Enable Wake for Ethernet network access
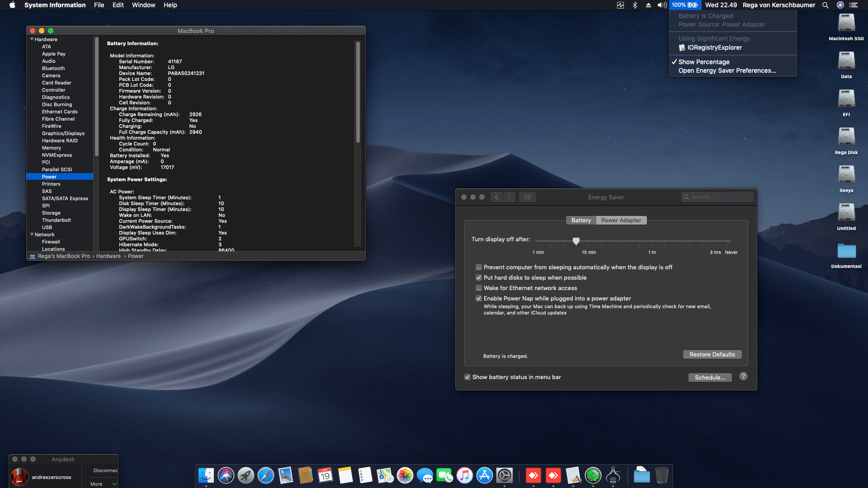Viewport: 868px width, 488px height. click(479, 288)
